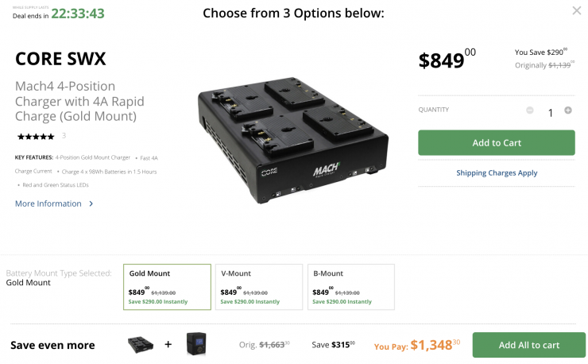Select the V-Mount option

pos(259,286)
